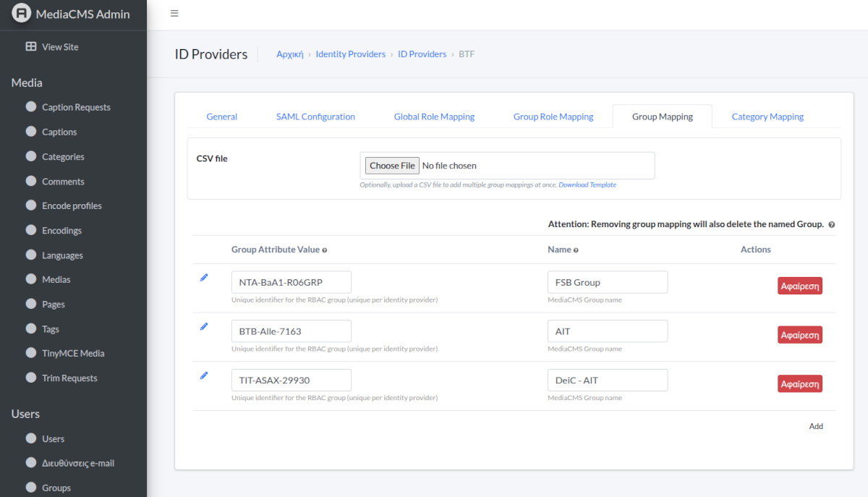Image resolution: width=868 pixels, height=497 pixels.
Task: Open the Category Mapping tab
Action: point(767,116)
